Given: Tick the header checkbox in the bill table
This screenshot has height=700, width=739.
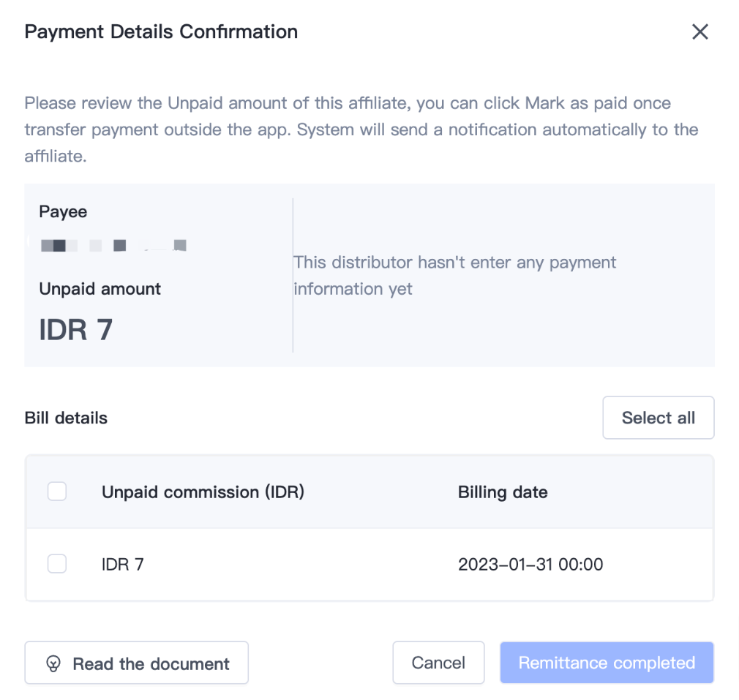Looking at the screenshot, I should click(x=57, y=492).
